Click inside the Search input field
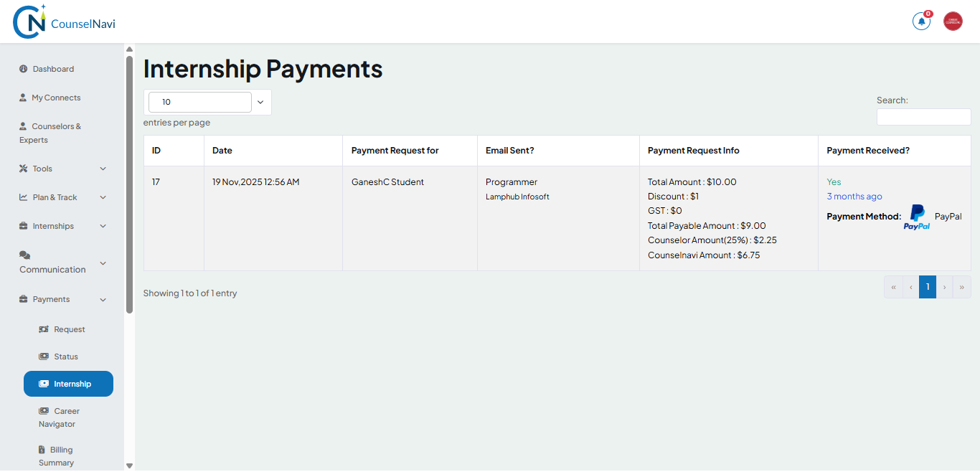 pos(923,116)
